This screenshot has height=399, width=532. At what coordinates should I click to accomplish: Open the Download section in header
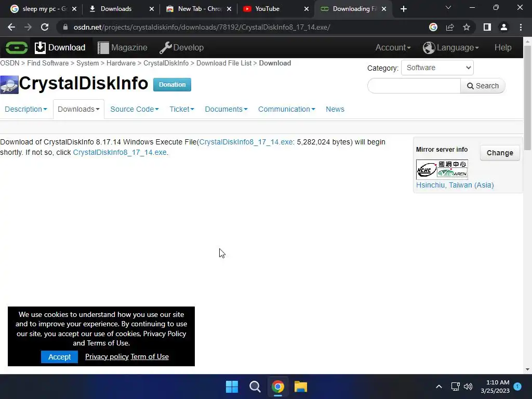click(x=60, y=47)
